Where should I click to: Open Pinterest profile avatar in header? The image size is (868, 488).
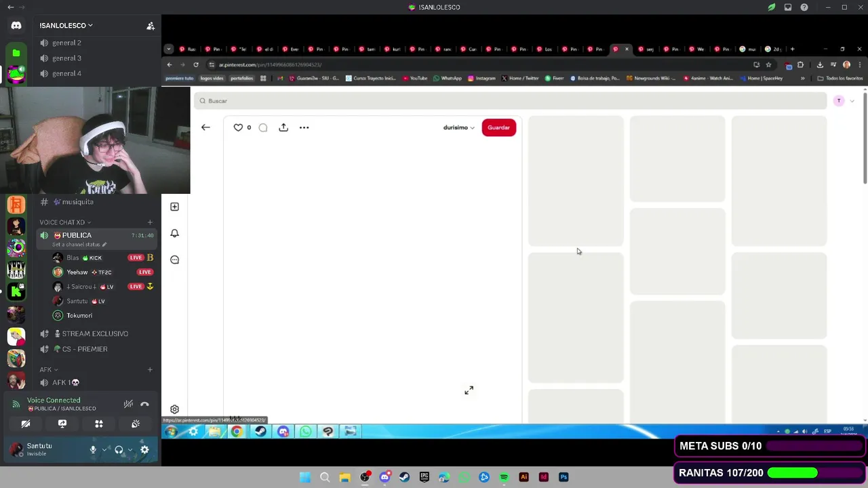pos(839,101)
